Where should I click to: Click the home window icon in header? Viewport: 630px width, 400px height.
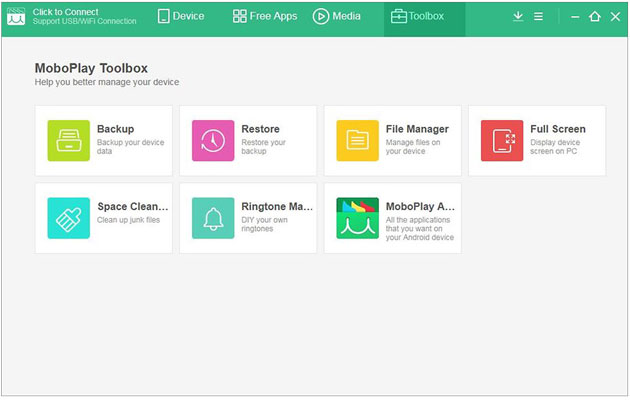click(595, 16)
